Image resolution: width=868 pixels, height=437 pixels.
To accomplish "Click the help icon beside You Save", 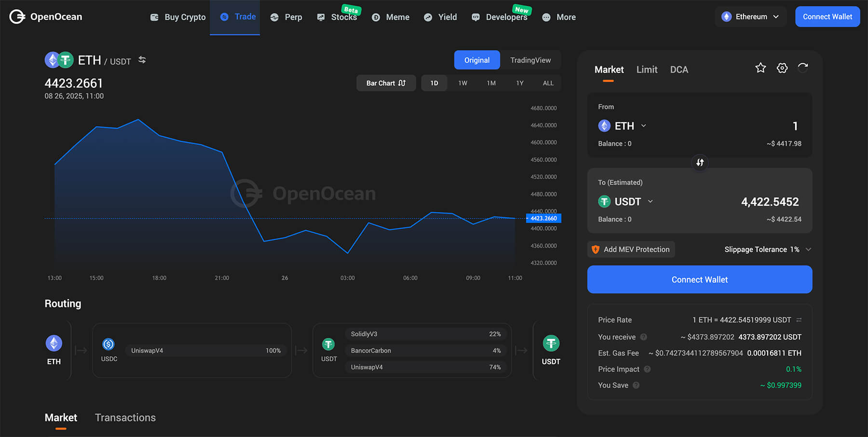I will point(636,385).
